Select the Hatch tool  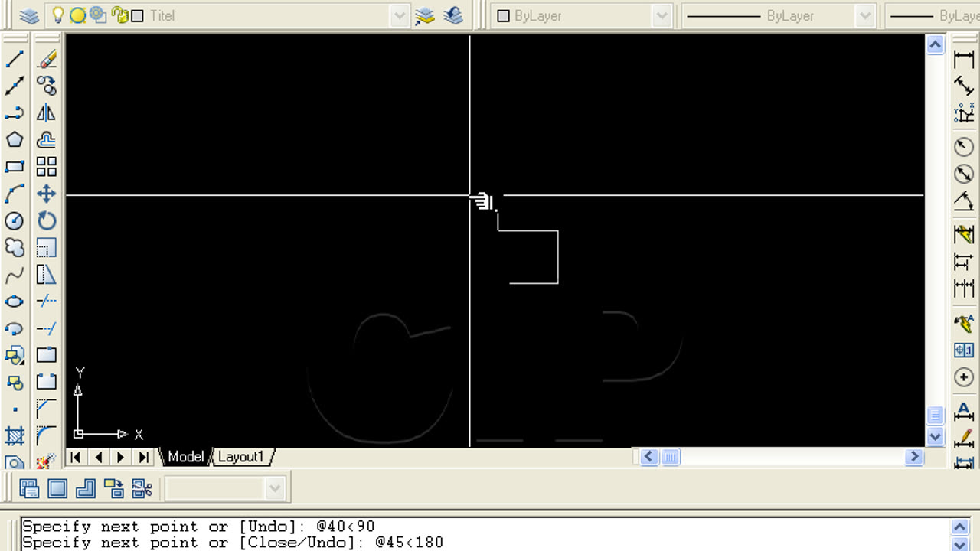[15, 436]
